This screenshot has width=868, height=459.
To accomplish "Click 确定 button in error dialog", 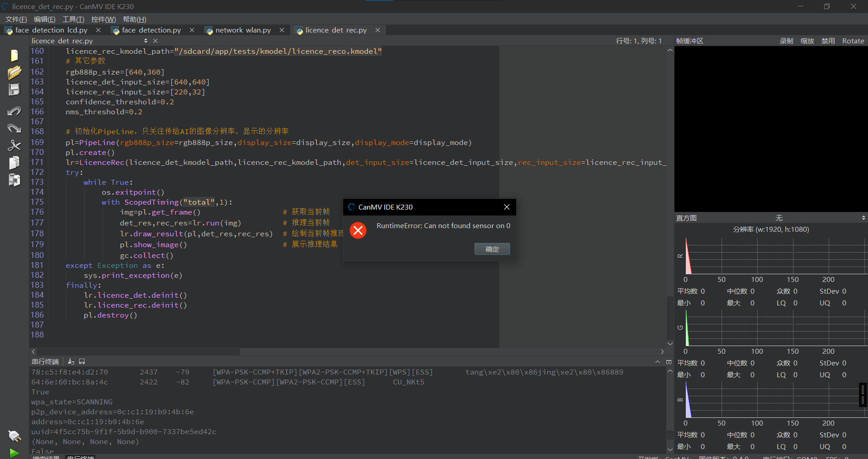I will click(492, 249).
